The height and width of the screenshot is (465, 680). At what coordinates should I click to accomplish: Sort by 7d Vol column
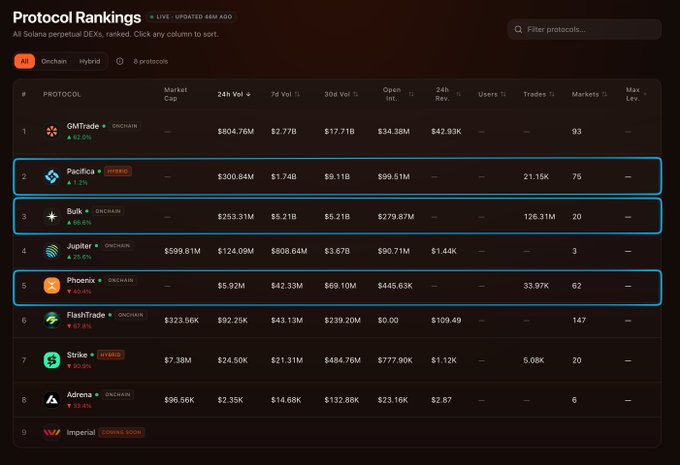(x=285, y=94)
